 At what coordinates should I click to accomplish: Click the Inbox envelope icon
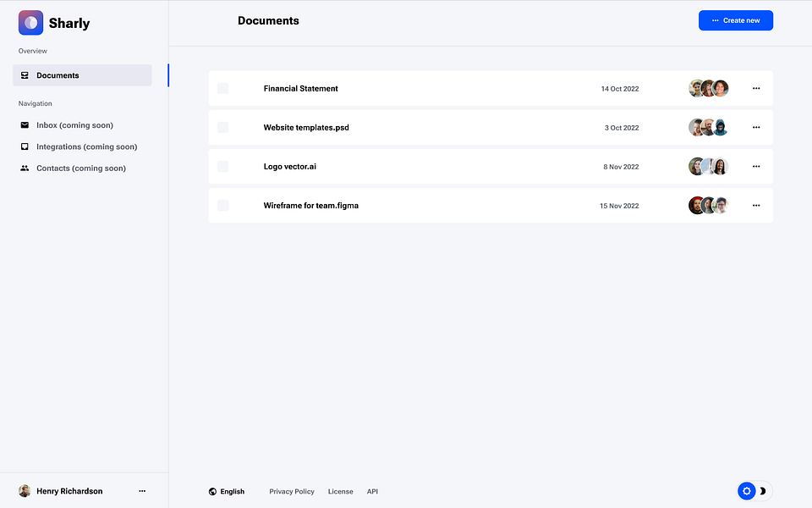25,125
